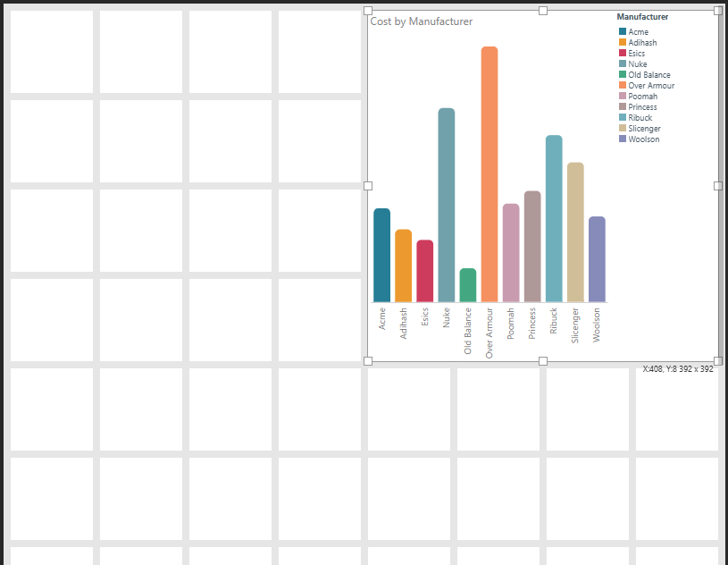This screenshot has width=728, height=565.
Task: Click the Adihash axis label
Action: coord(404,324)
